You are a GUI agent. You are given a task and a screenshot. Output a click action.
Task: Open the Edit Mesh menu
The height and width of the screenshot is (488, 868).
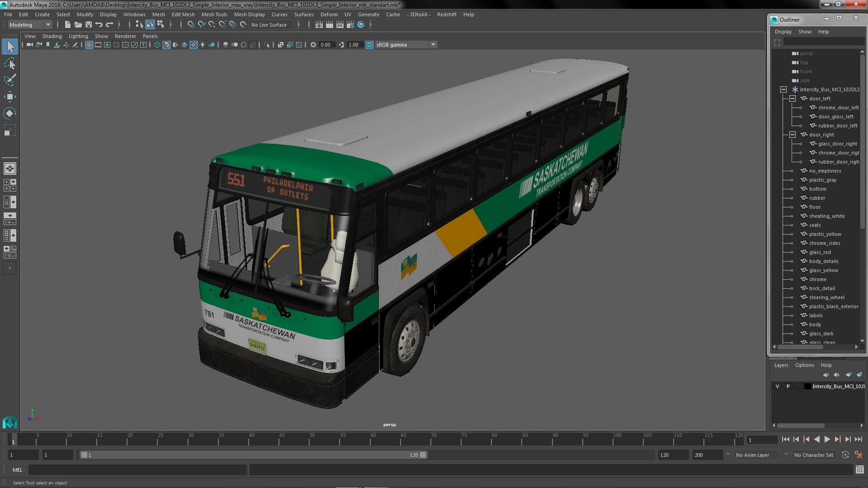click(183, 14)
